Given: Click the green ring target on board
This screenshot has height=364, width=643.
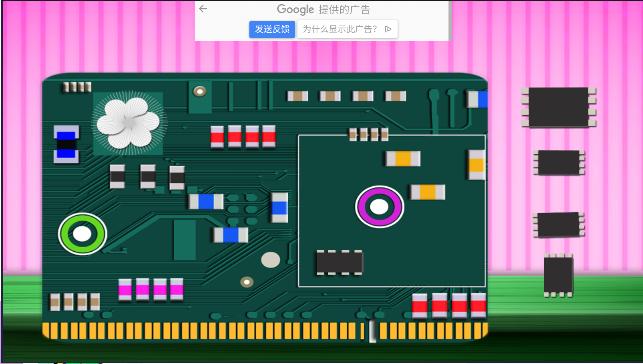Looking at the screenshot, I should coord(82,234).
